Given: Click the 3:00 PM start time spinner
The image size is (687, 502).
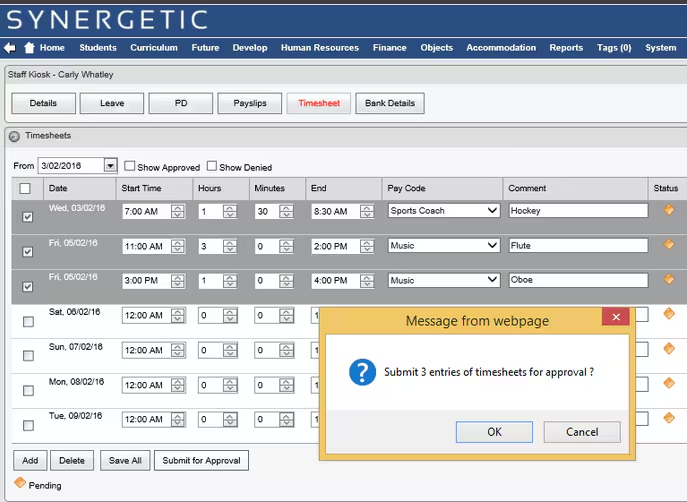Looking at the screenshot, I should [177, 281].
